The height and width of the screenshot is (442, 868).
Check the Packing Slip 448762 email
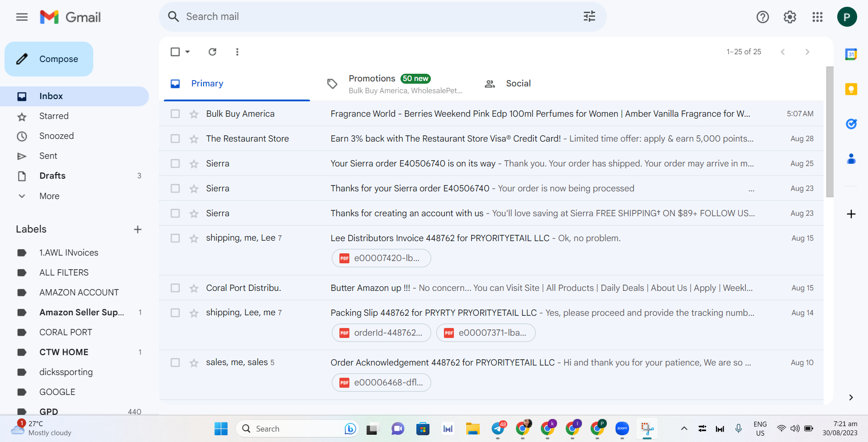[x=175, y=313]
